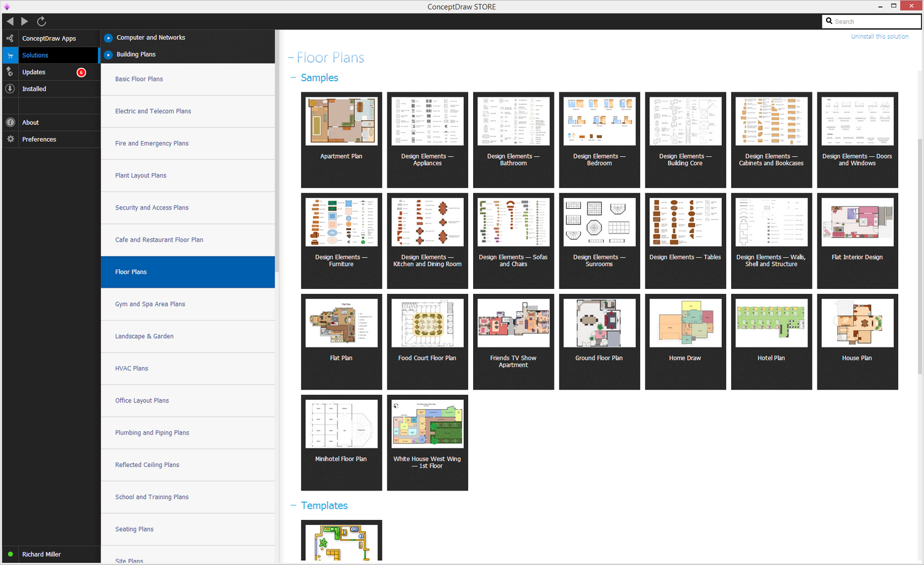Open Design Elements — Bathroom sample

click(x=513, y=140)
